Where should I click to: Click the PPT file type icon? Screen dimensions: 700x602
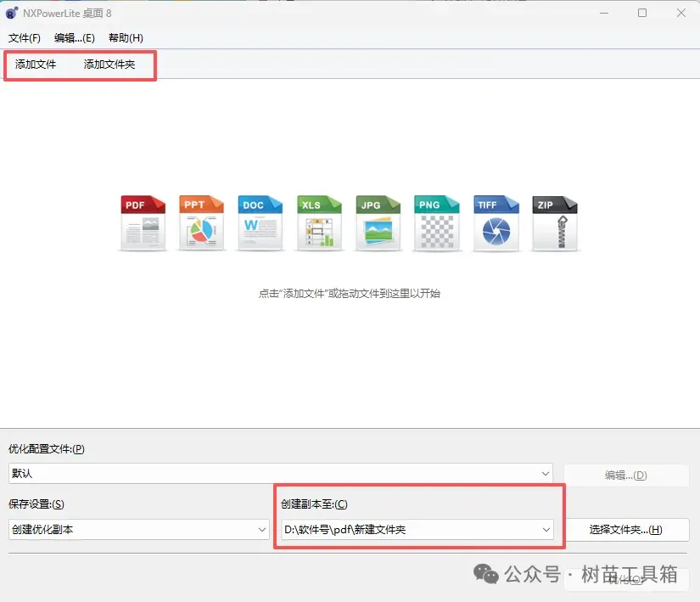(201, 222)
